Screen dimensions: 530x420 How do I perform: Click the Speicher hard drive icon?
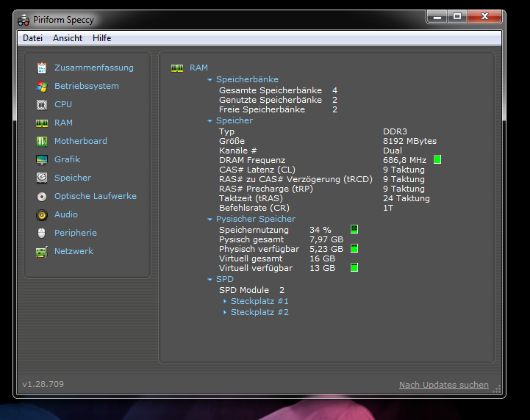(x=42, y=178)
